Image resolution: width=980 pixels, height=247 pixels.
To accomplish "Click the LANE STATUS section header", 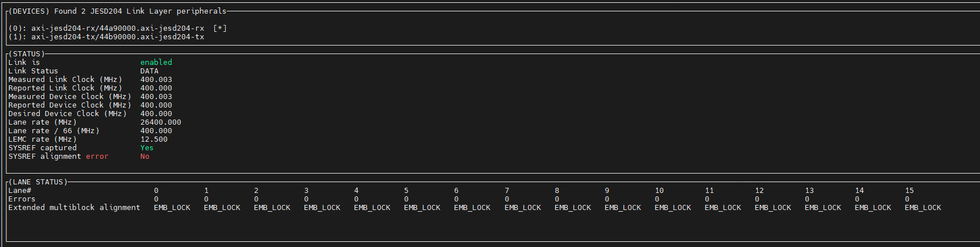I will 38,182.
